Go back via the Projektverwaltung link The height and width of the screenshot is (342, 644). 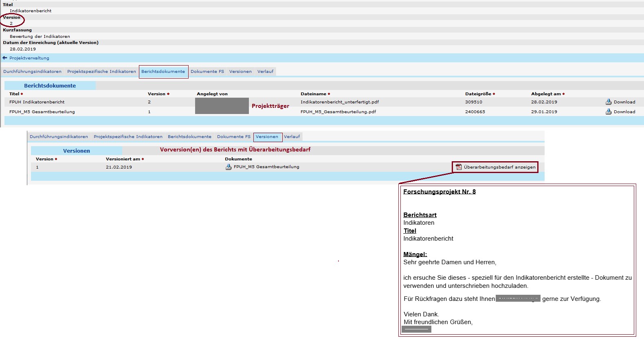(29, 58)
